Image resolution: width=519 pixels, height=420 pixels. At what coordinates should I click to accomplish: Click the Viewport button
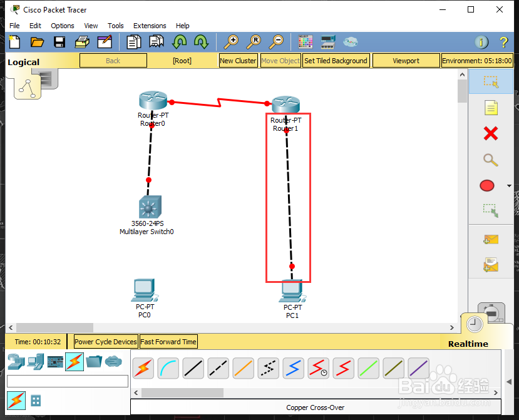tap(406, 61)
